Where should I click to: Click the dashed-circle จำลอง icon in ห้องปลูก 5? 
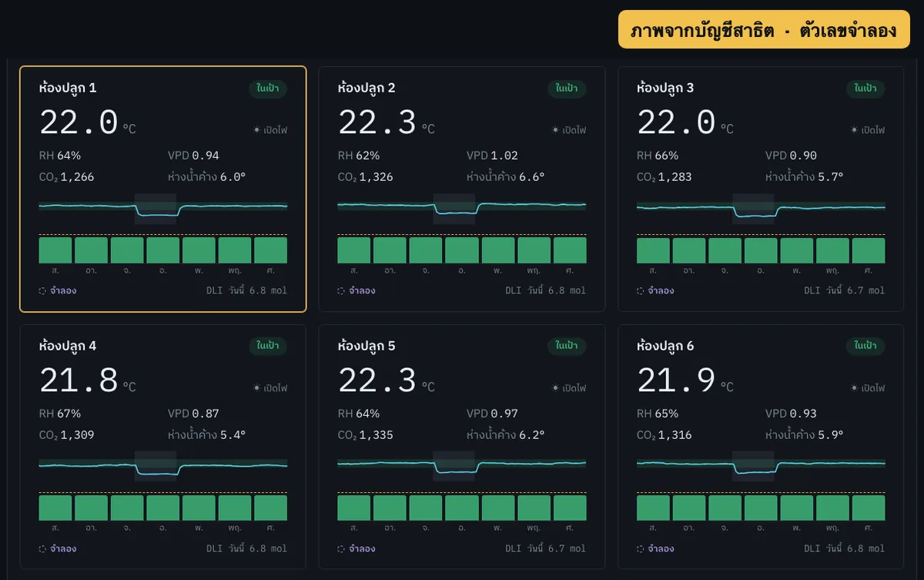(x=342, y=549)
